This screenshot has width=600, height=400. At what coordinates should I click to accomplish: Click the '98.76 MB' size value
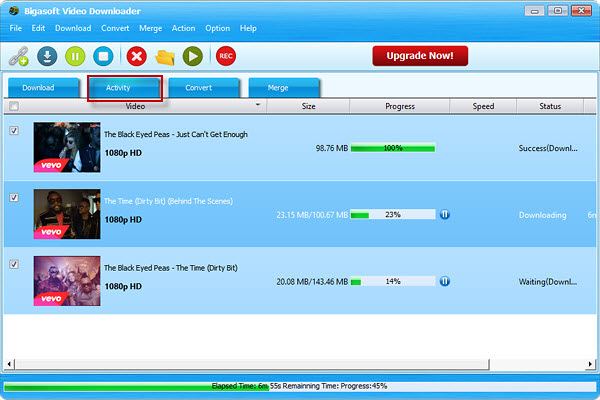coord(332,148)
